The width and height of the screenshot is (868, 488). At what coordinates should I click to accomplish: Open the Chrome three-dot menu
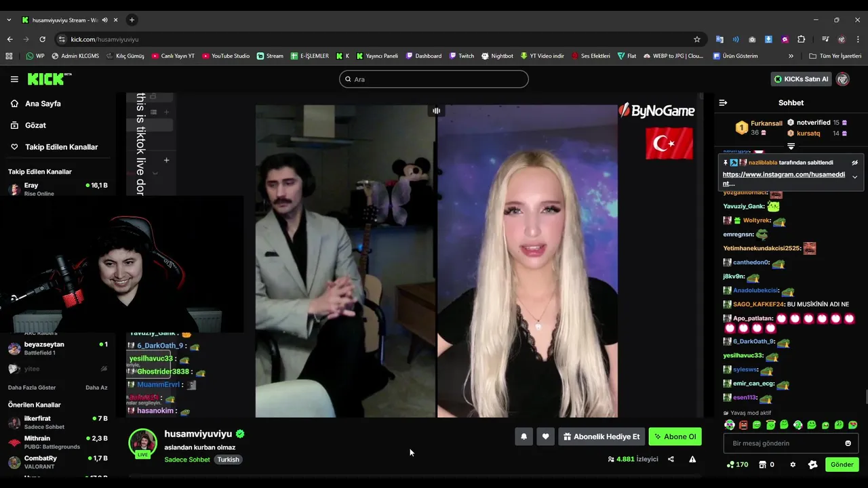(x=858, y=39)
